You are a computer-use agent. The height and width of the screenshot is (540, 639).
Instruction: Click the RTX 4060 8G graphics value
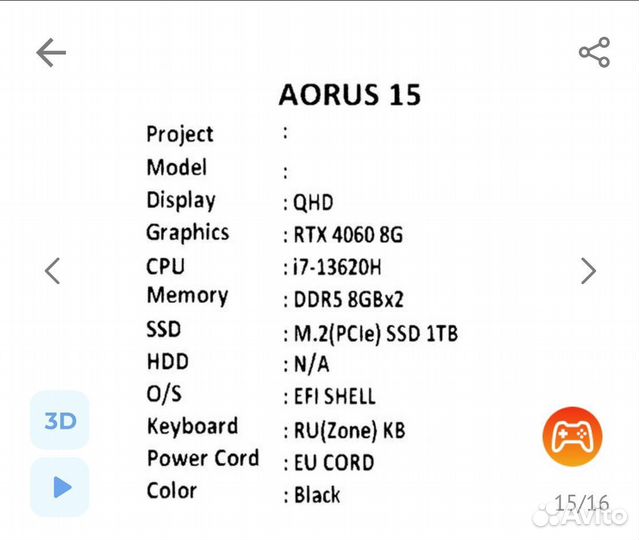click(x=348, y=235)
